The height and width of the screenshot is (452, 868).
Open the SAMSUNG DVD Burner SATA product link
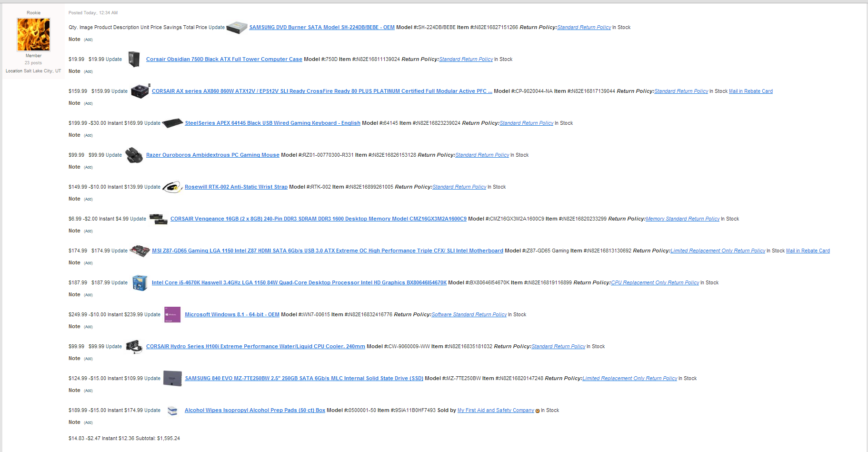pyautogui.click(x=322, y=28)
